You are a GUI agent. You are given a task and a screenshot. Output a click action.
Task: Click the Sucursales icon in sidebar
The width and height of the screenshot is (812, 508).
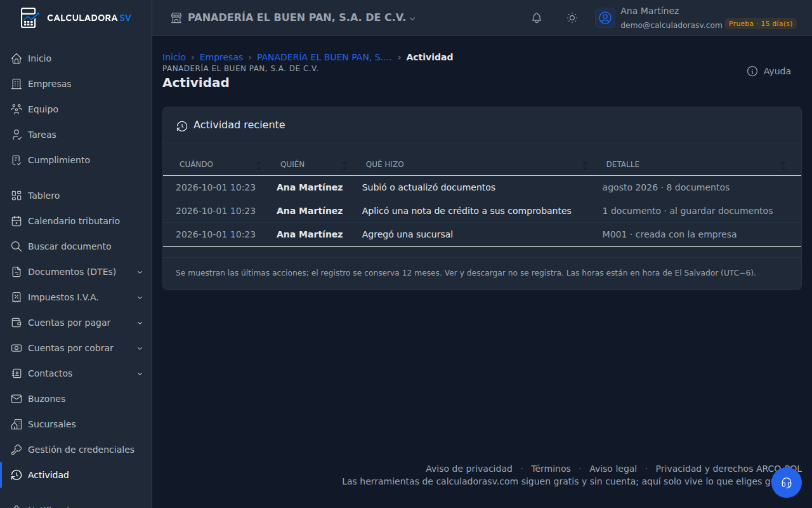click(x=16, y=424)
